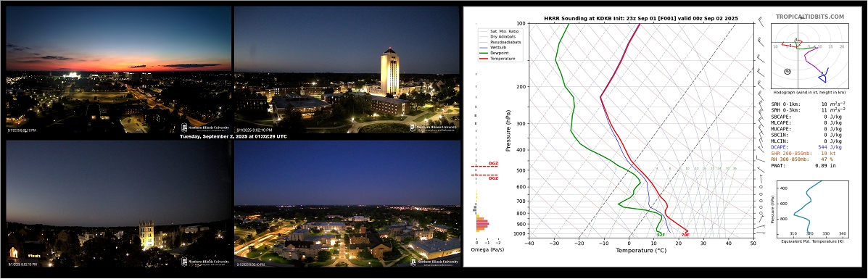Click the Tuesday, September 2, 2025 timestamp caption
The height and width of the screenshot is (279, 868).
coord(233,136)
